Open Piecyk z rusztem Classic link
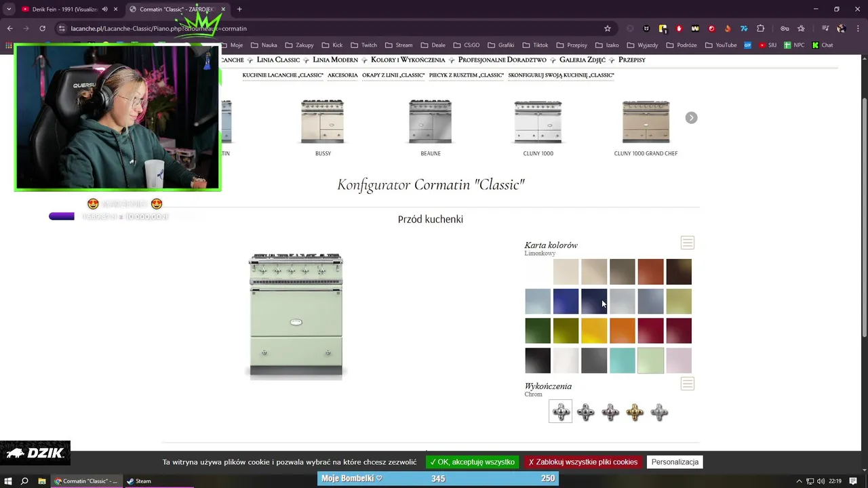 click(x=467, y=75)
